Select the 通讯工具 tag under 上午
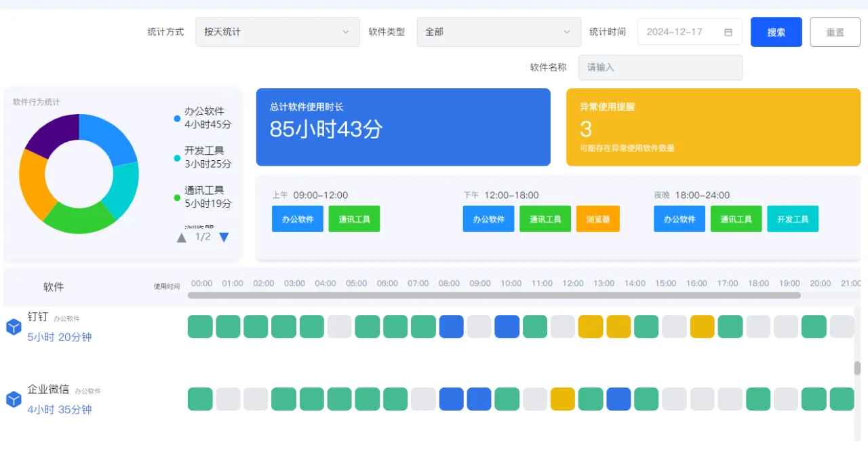Screen dimensions: 868x454 tap(354, 219)
